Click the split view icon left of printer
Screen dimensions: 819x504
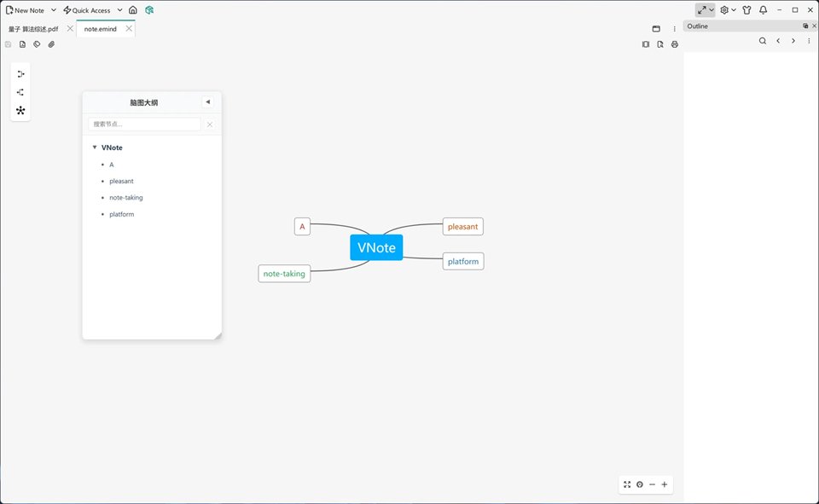tap(646, 44)
